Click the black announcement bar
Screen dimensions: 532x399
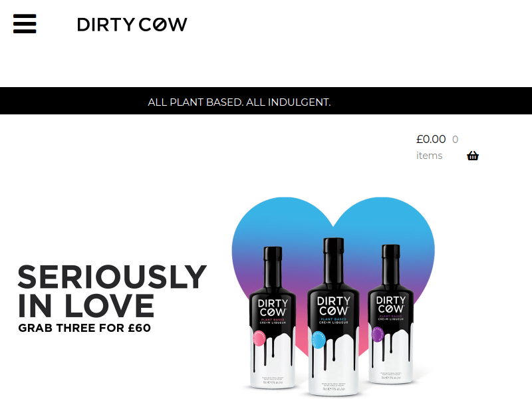[266, 101]
